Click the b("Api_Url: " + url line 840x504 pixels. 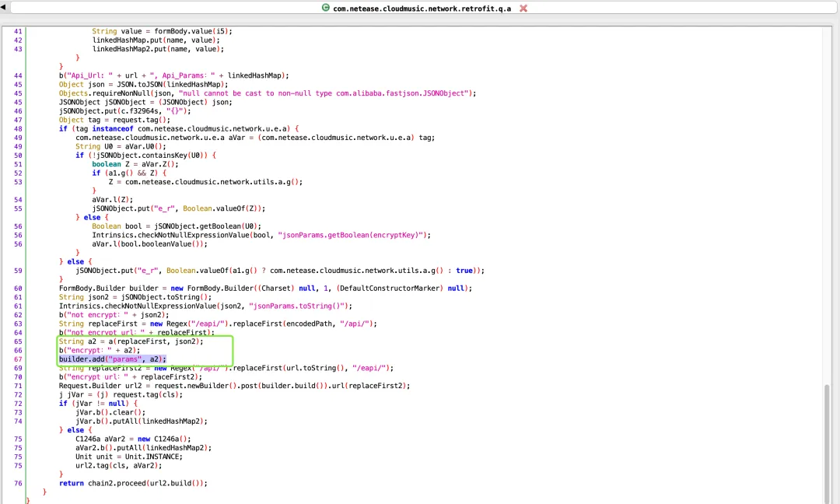click(174, 75)
